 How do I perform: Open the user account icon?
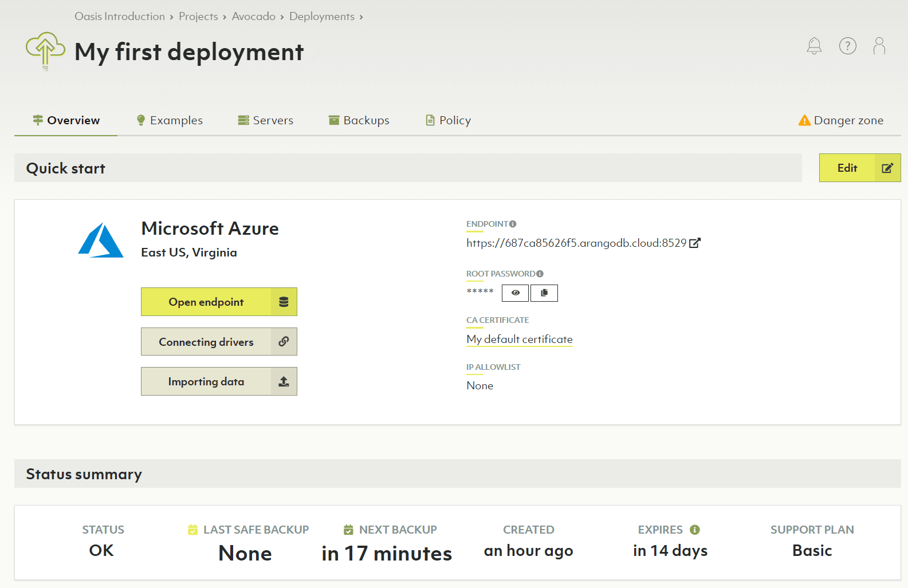879,46
